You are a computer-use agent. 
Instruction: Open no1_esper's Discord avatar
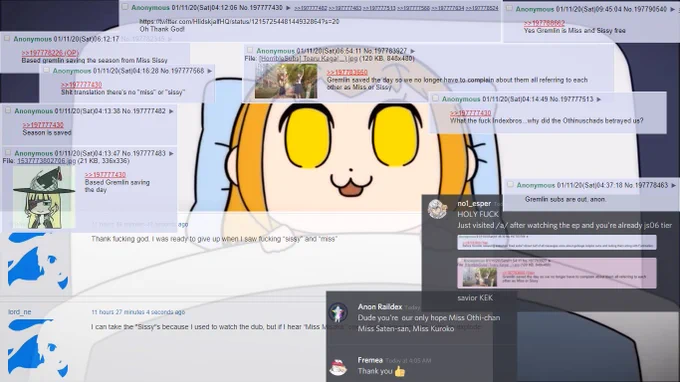point(437,209)
